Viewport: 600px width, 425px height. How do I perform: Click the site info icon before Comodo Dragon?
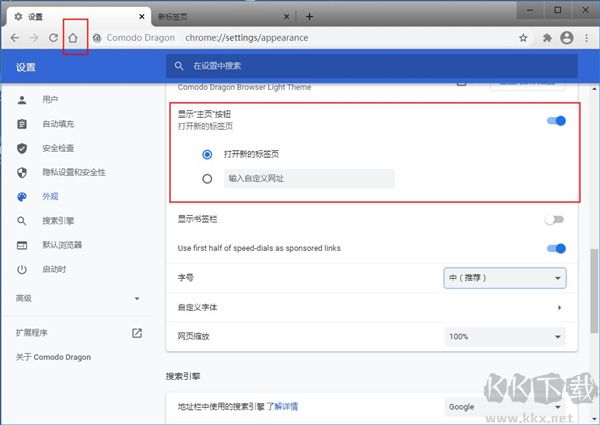pos(97,38)
